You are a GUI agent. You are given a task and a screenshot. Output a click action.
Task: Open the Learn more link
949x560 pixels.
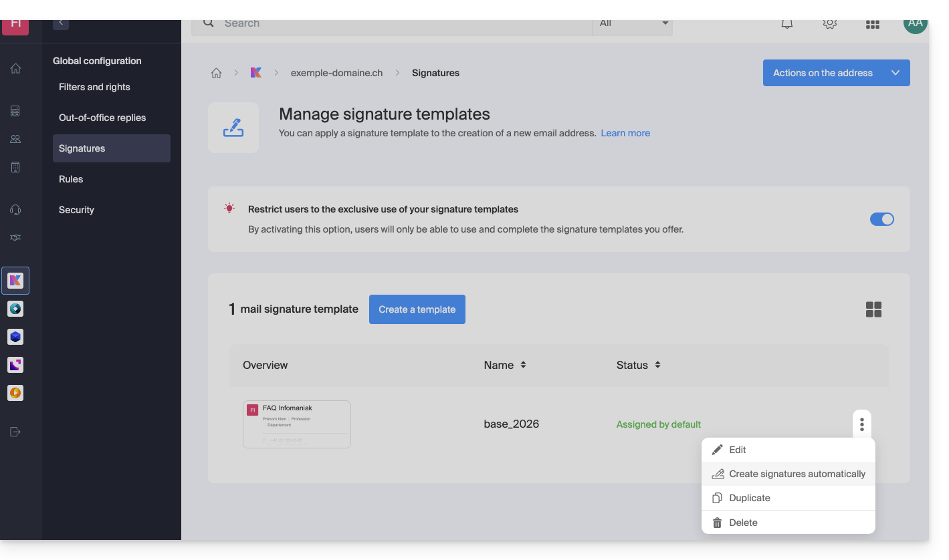pyautogui.click(x=625, y=133)
